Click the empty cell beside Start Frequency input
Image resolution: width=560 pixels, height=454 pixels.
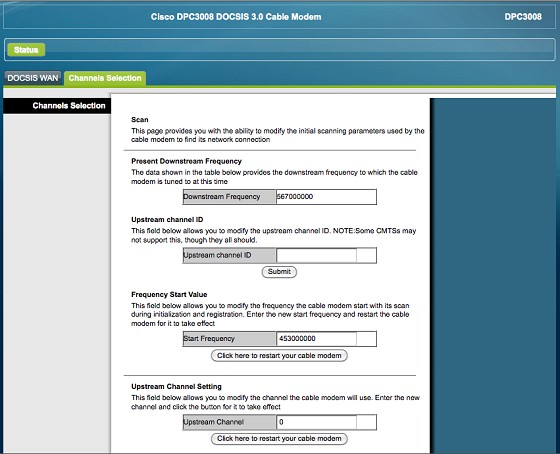coord(366,339)
